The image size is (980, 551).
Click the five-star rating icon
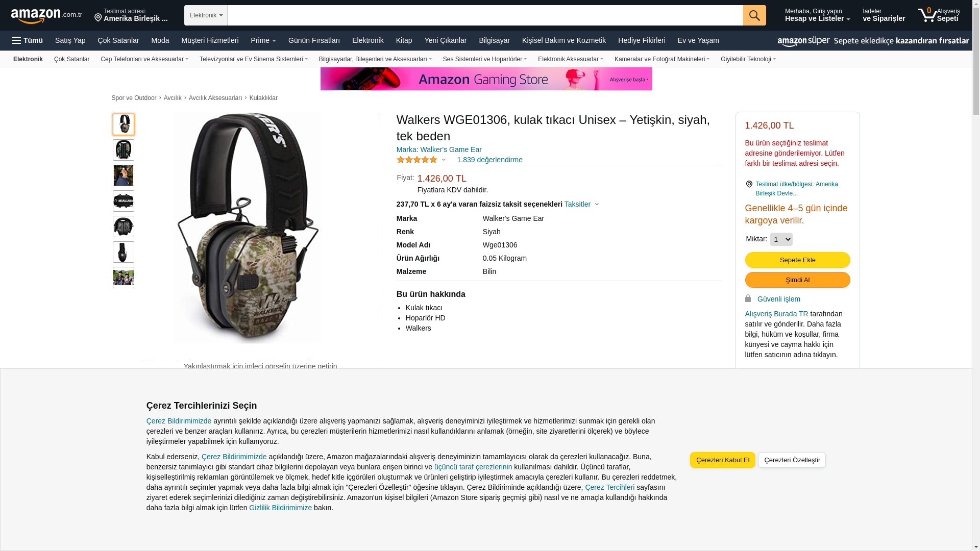coord(417,160)
